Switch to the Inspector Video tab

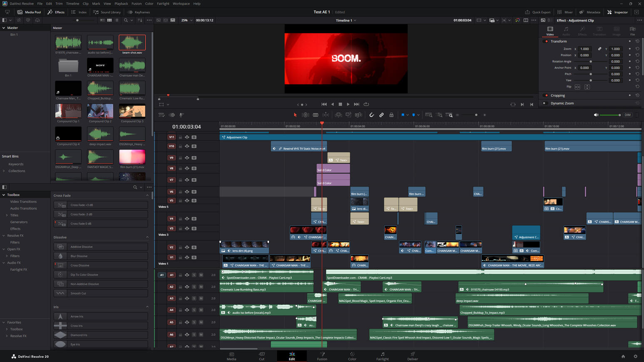click(x=550, y=31)
